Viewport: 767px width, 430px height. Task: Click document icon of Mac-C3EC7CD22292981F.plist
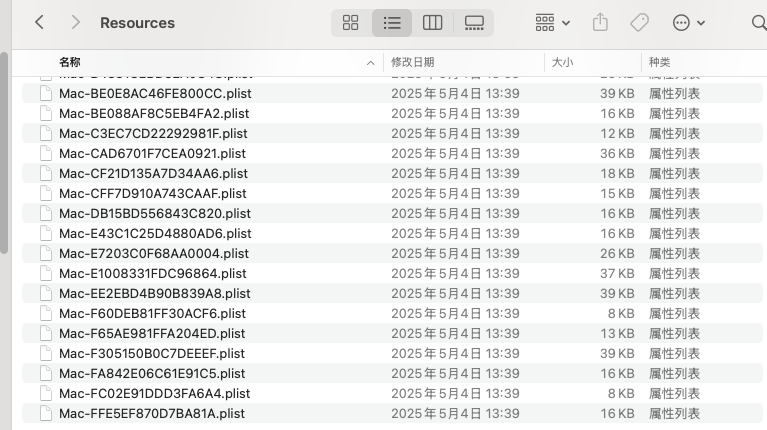(46, 134)
